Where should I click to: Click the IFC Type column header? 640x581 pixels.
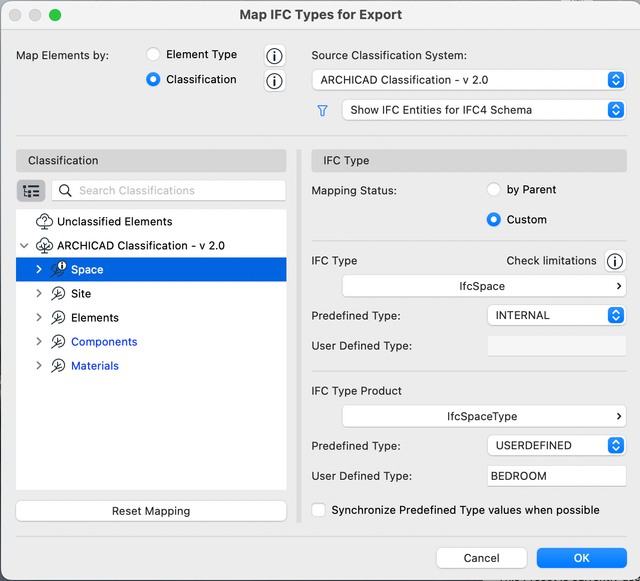coord(469,160)
